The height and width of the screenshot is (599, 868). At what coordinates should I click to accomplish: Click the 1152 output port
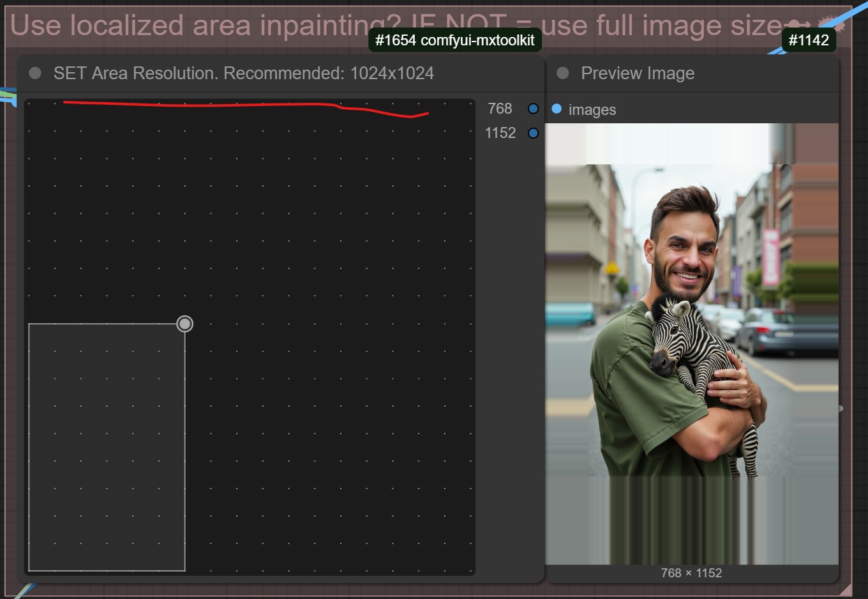(x=533, y=133)
